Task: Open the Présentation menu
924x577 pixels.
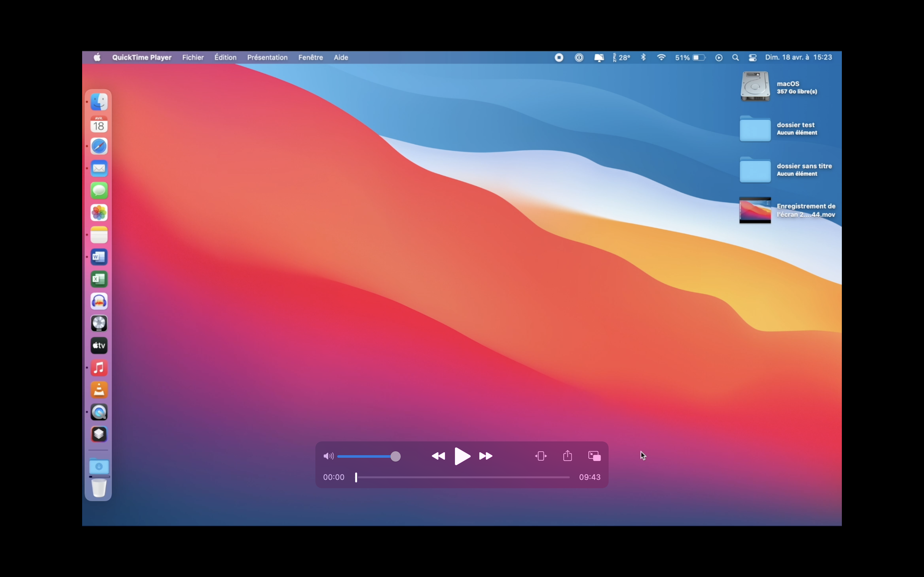Action: click(267, 57)
